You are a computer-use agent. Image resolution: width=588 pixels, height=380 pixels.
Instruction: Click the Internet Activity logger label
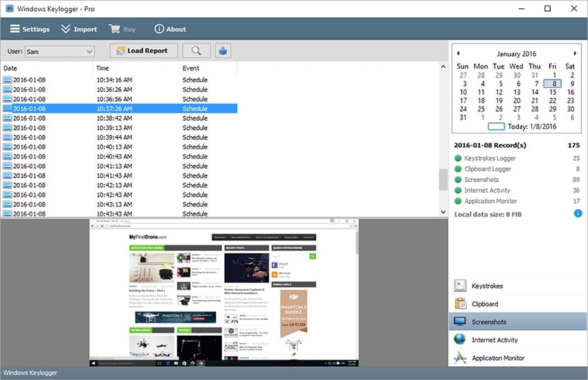click(x=487, y=190)
